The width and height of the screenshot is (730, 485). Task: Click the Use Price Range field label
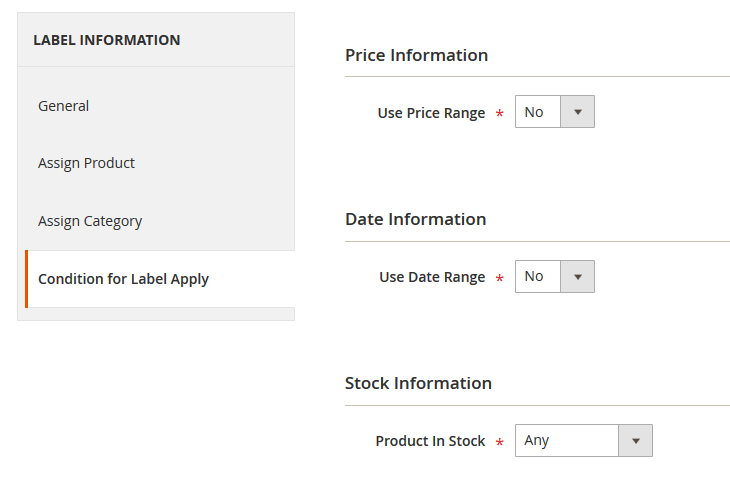pyautogui.click(x=431, y=113)
